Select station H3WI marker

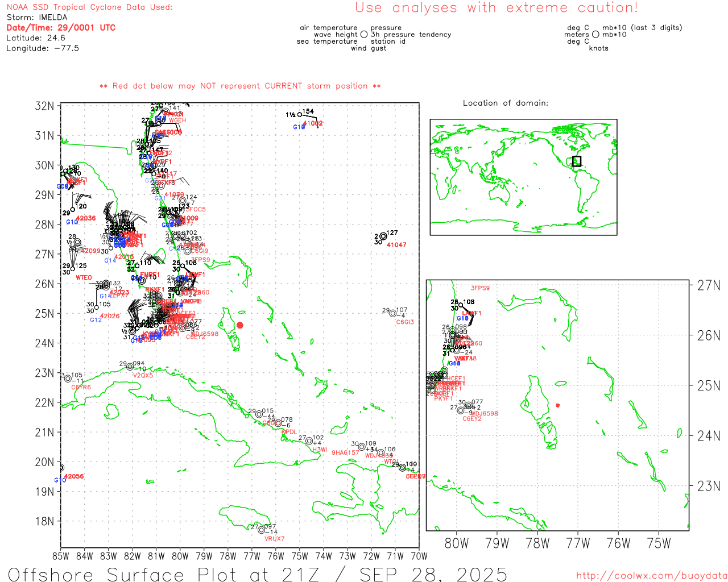[309, 441]
